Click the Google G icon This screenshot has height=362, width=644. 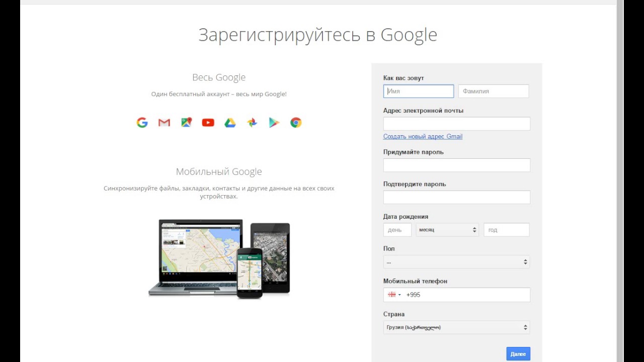pos(142,123)
